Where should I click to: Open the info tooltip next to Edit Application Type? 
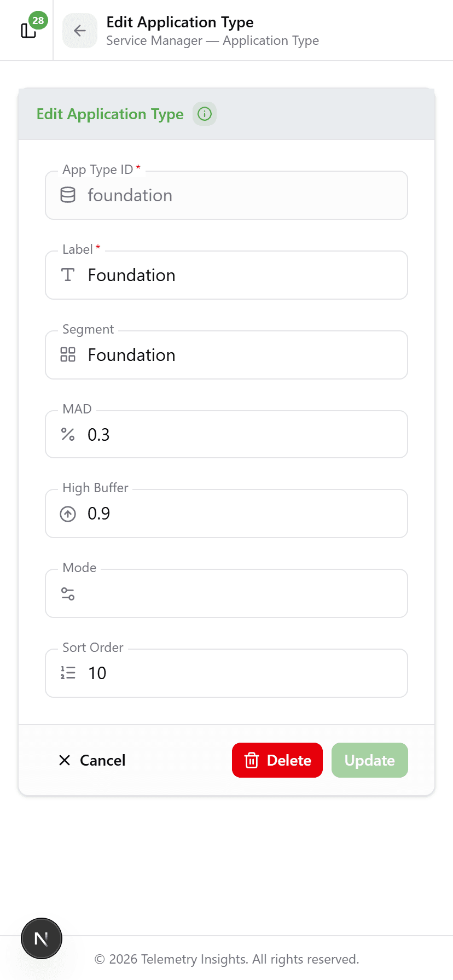coord(204,114)
